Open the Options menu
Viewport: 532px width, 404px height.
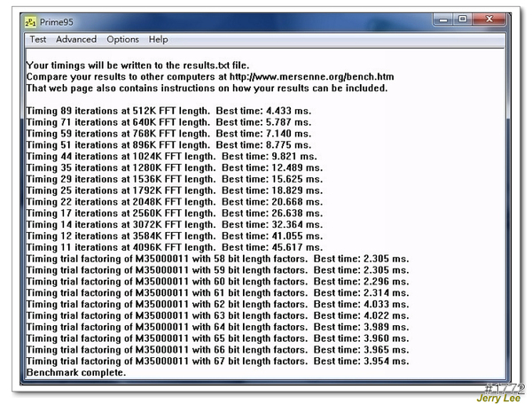(122, 40)
